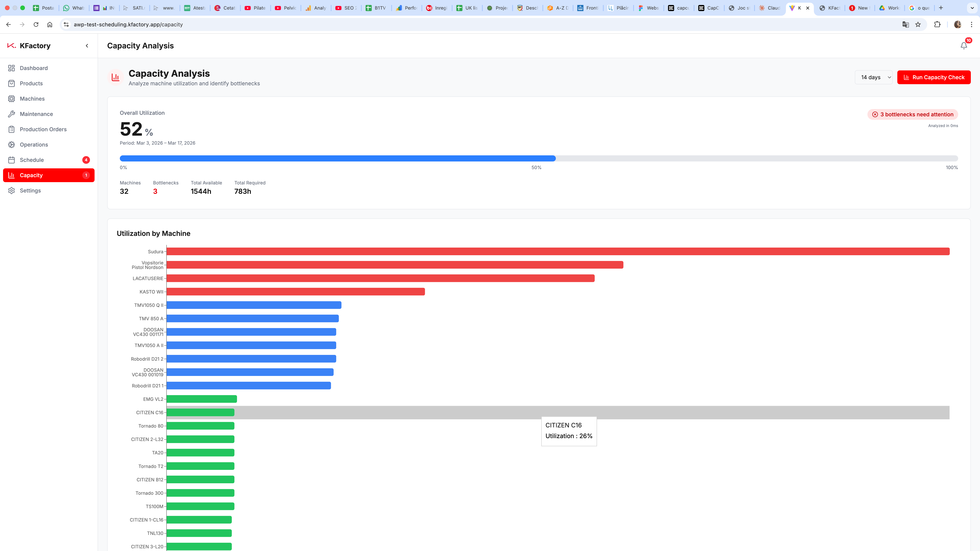
Task: Click the 3 bottlenecks need attention badge
Action: 913,114
